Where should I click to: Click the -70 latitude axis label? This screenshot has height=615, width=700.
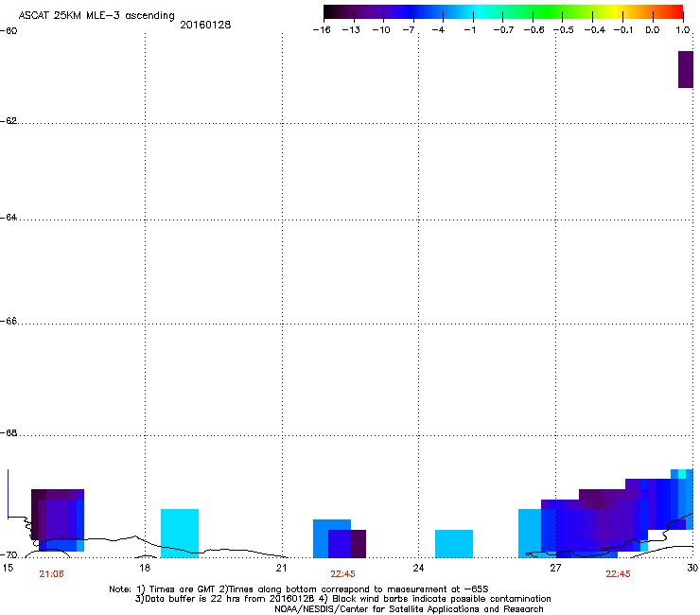(x=9, y=555)
